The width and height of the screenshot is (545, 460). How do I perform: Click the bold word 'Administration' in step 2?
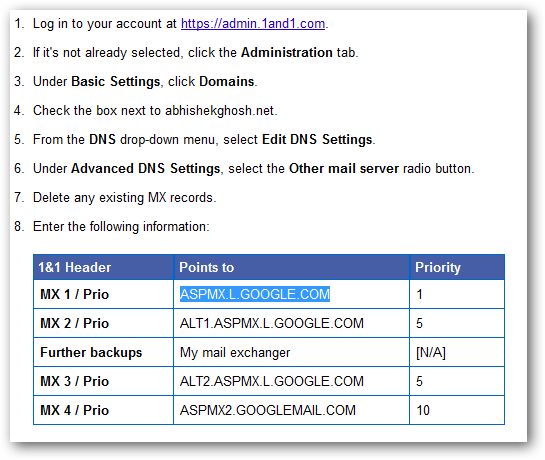[287, 53]
